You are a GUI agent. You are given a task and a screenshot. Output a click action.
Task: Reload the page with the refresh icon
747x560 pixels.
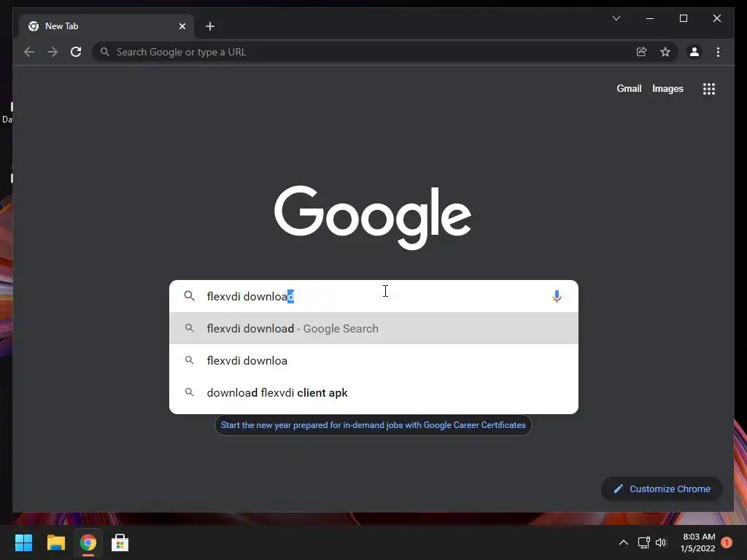point(76,52)
